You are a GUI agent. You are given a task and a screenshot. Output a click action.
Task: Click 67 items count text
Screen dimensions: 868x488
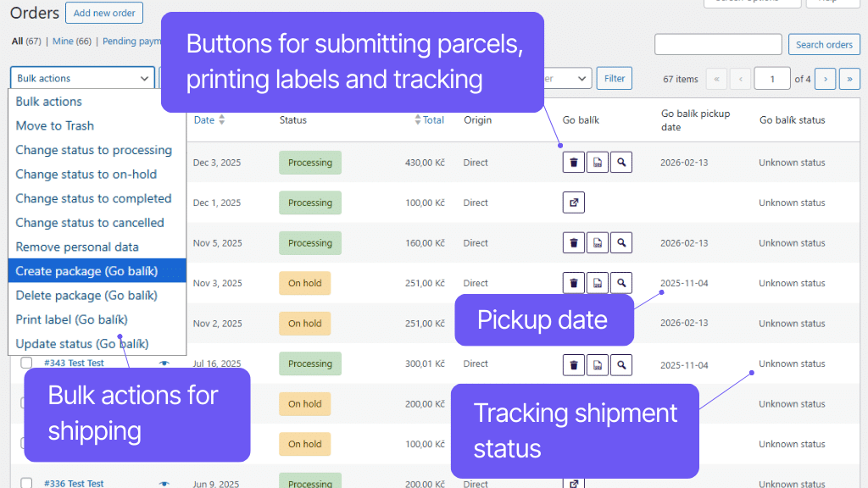(681, 79)
